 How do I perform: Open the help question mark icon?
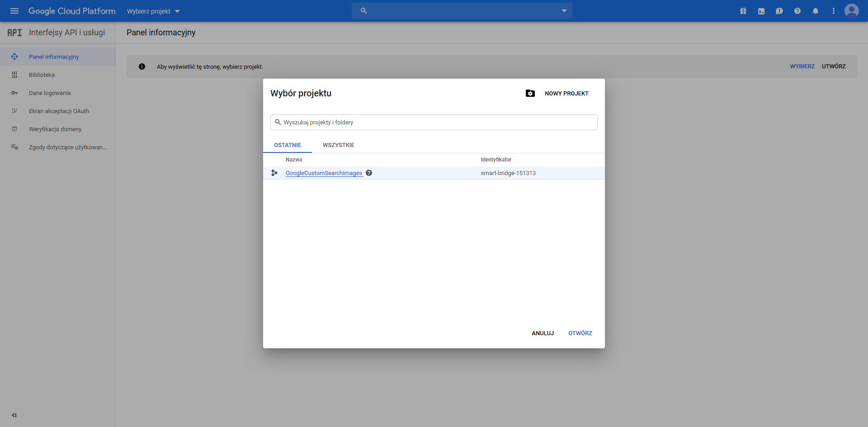[x=797, y=11]
